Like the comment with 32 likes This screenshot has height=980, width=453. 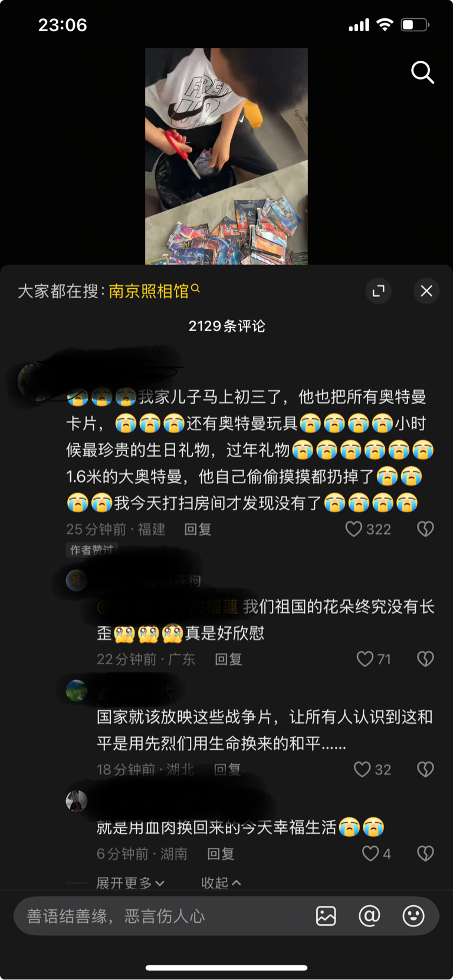point(362,770)
